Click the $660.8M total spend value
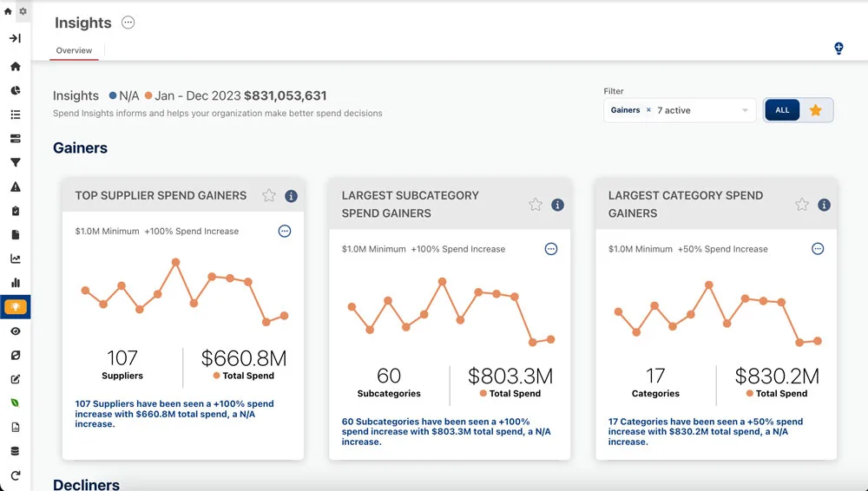 pyautogui.click(x=244, y=358)
